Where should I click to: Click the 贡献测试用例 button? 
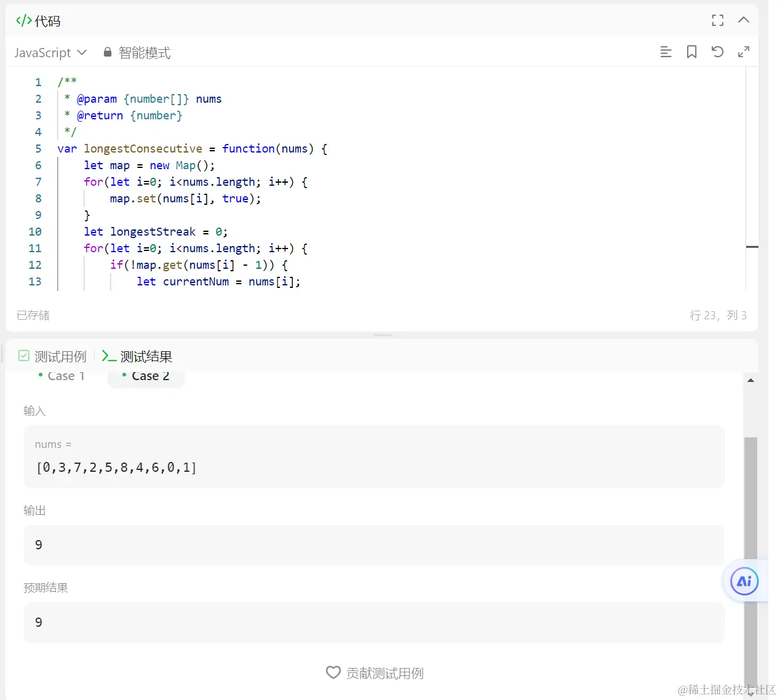[x=375, y=673]
